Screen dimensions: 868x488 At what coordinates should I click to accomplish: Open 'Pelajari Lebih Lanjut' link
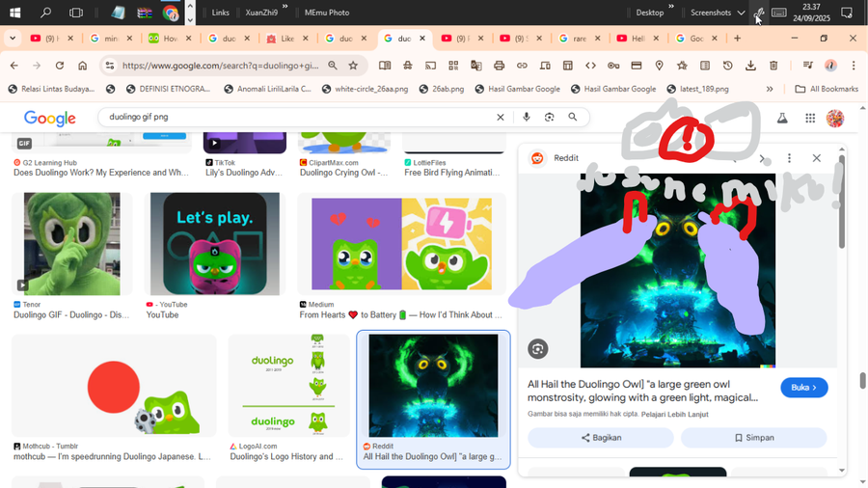pos(674,414)
